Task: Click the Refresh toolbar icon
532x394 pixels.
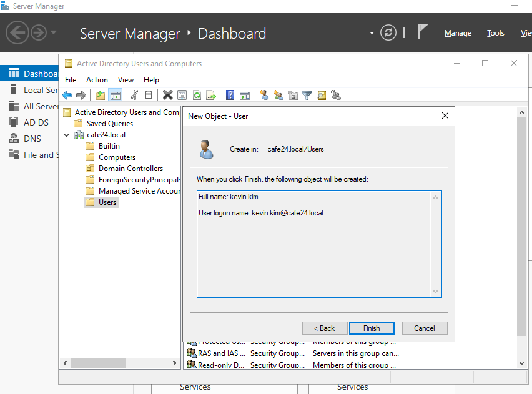Action: [197, 96]
